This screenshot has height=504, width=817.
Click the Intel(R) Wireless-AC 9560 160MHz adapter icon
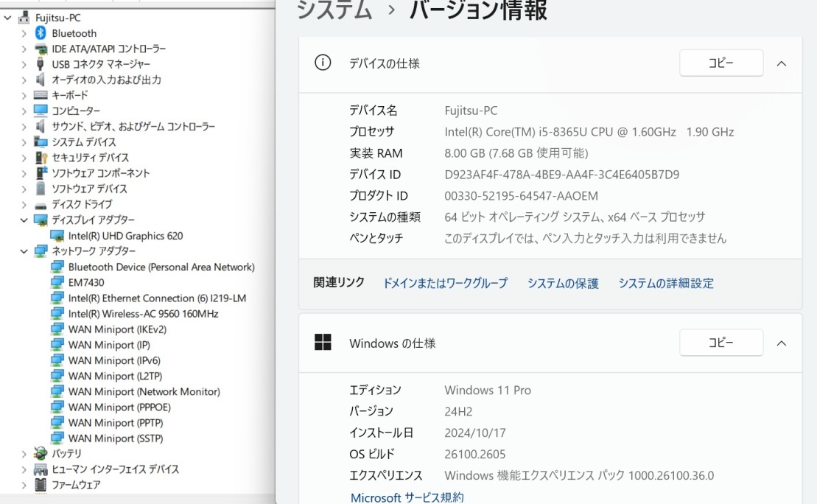pyautogui.click(x=57, y=314)
